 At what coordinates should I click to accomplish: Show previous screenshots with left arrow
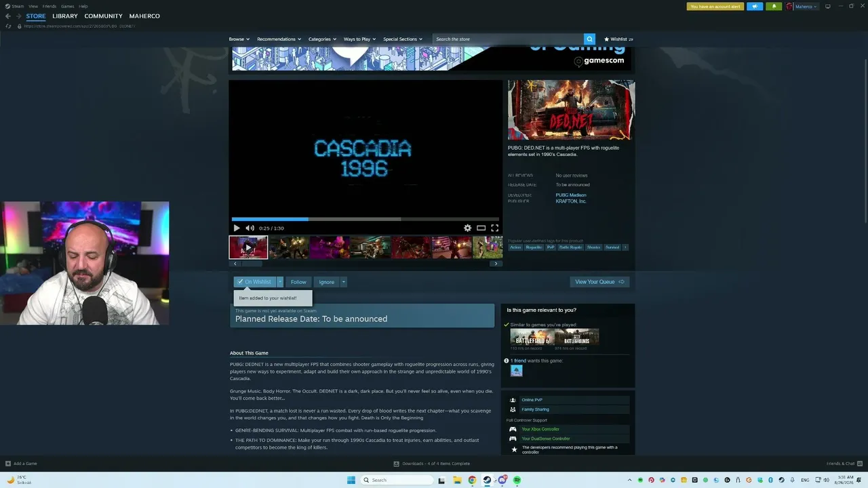click(235, 264)
